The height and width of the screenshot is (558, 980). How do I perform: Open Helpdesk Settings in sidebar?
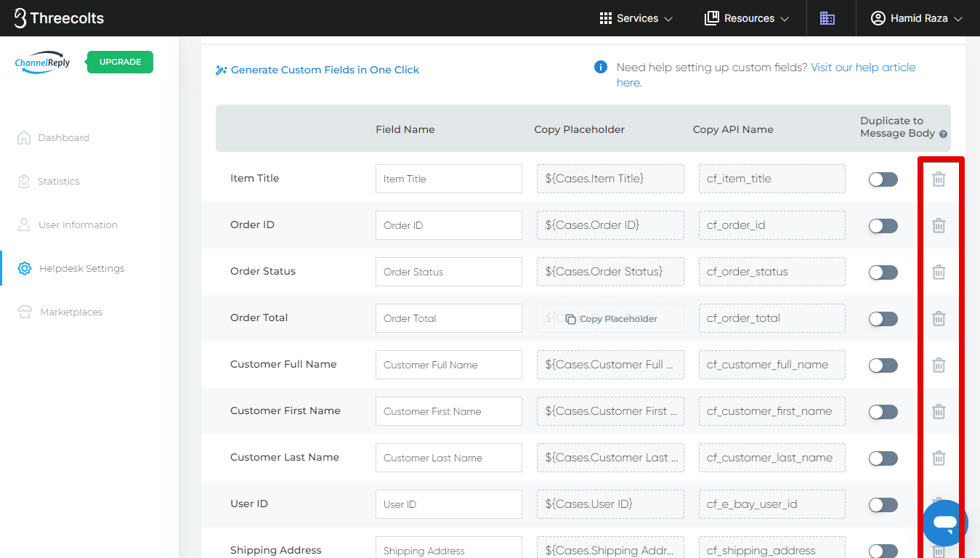click(70, 268)
